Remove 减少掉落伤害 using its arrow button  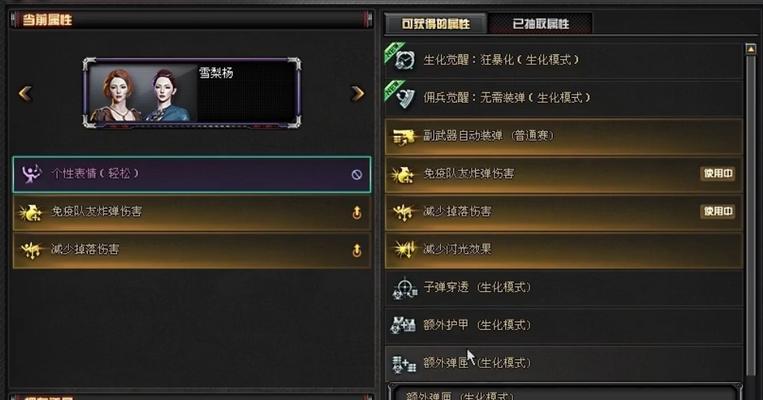click(357, 250)
